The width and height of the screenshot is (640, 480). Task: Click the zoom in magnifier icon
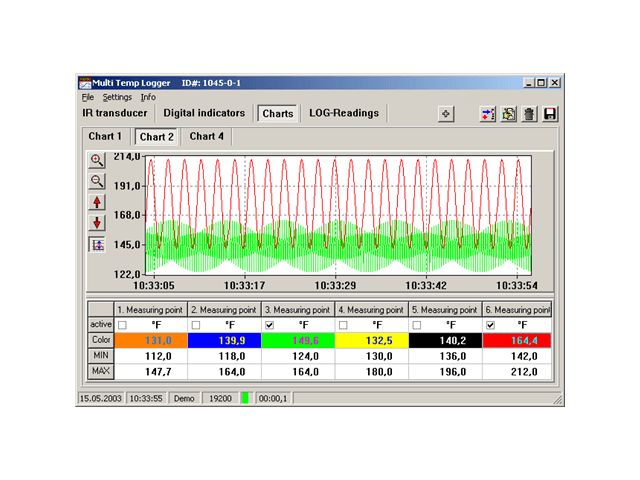click(x=97, y=160)
